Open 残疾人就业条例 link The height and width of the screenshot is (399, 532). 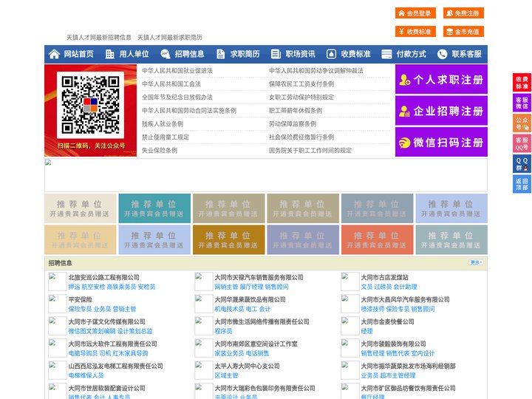pos(163,124)
